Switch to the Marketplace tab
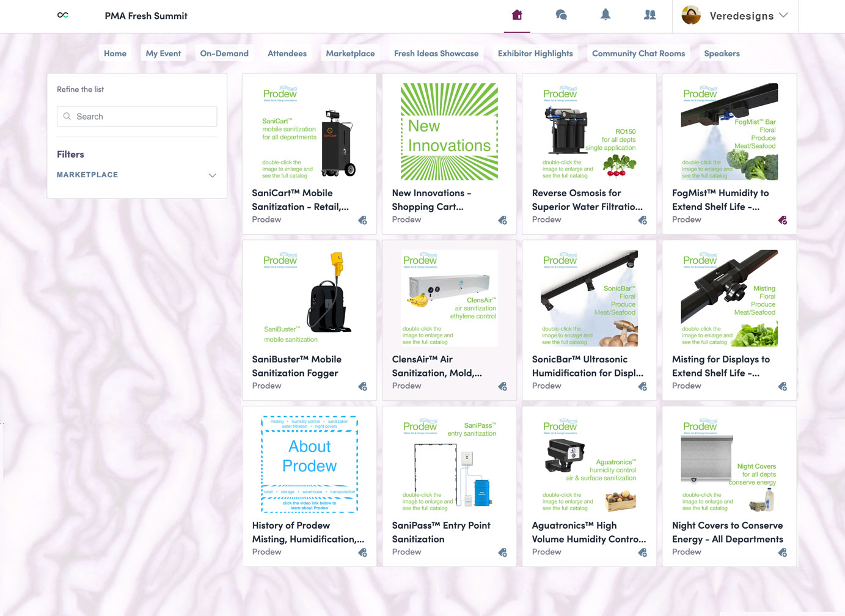 click(x=350, y=53)
